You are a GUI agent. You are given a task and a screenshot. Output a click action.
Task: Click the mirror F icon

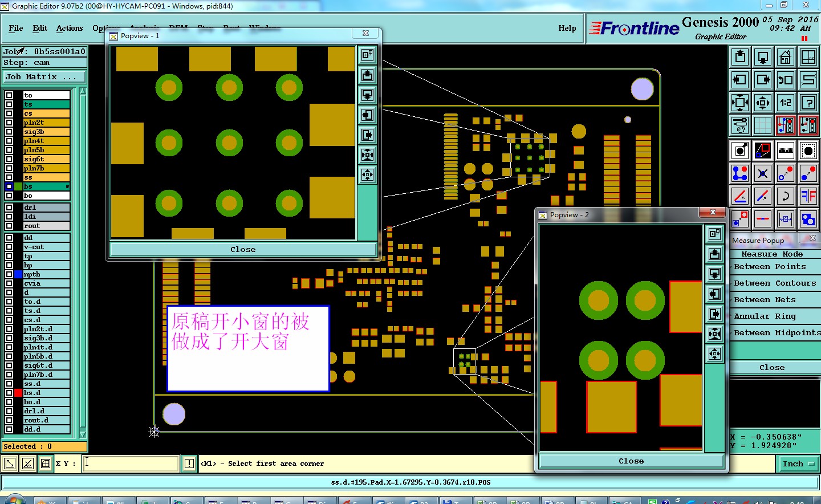(808, 196)
